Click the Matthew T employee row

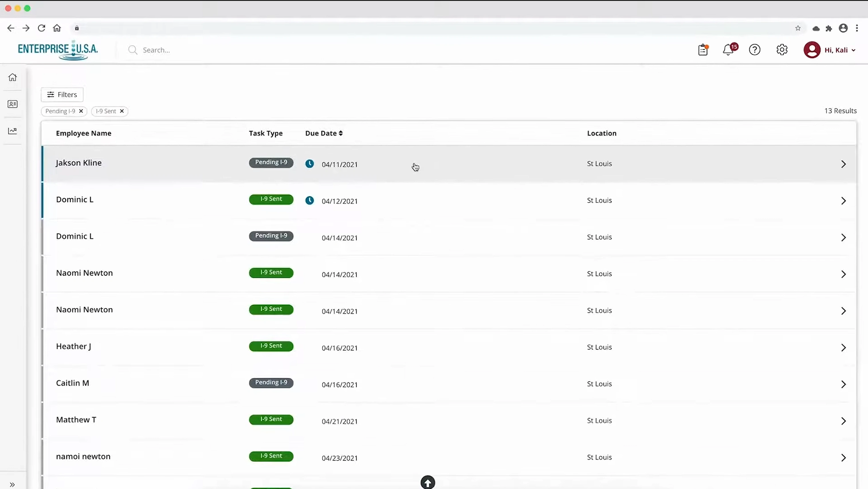(76, 420)
